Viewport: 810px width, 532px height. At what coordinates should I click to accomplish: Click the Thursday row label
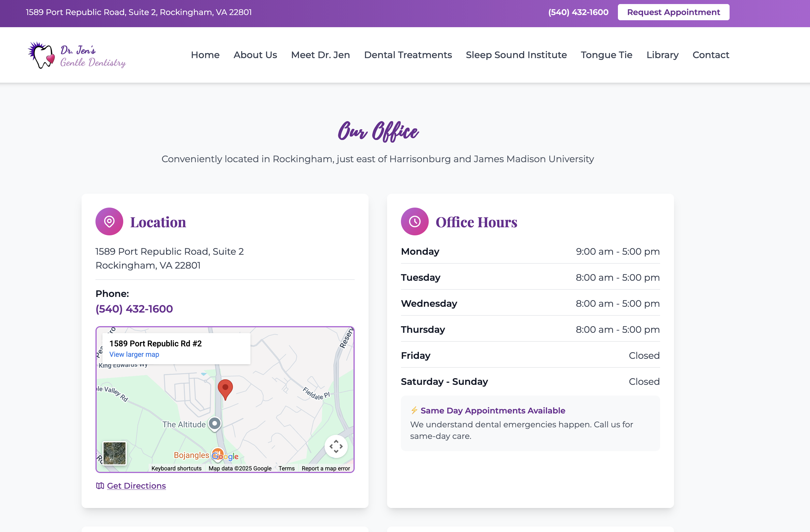[423, 330]
